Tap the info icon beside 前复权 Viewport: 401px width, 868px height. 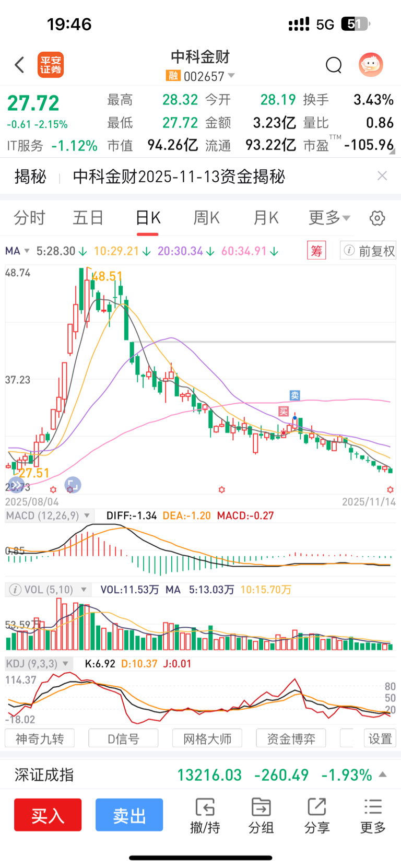coord(349,251)
